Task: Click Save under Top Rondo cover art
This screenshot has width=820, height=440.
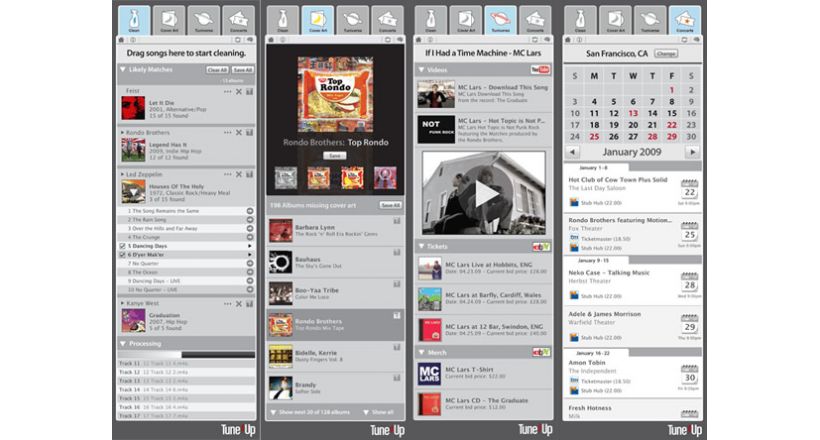Action: pos(335,155)
